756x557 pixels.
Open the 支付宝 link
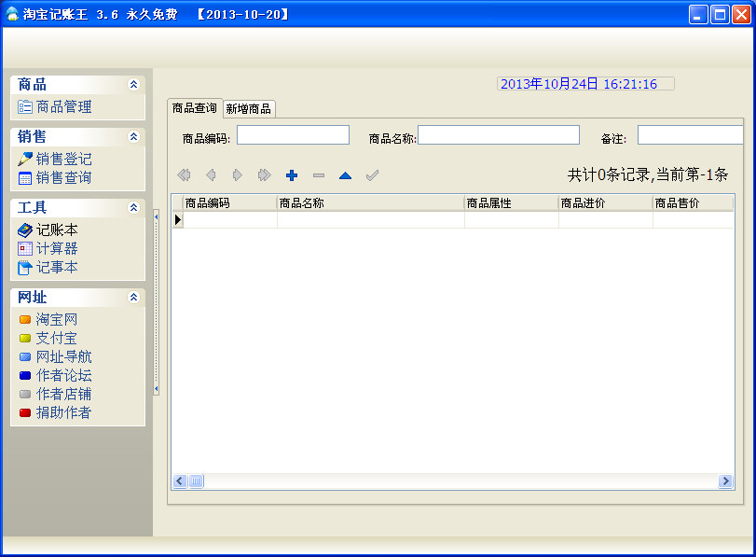(x=57, y=338)
